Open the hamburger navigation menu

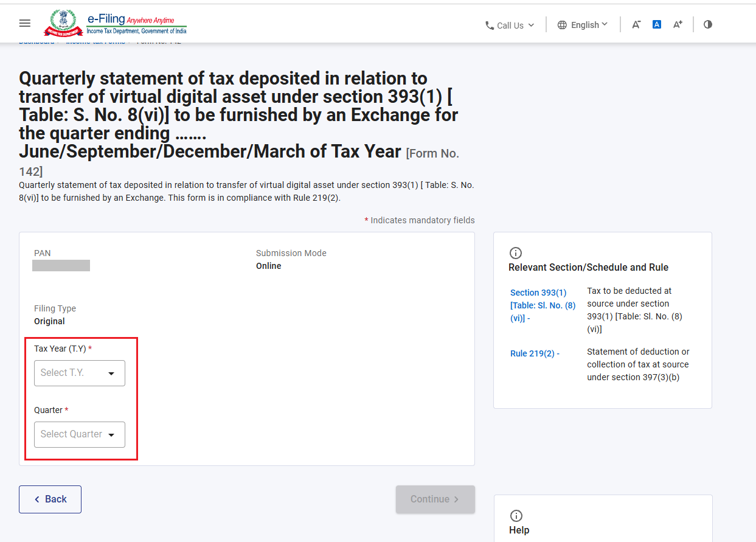[25, 23]
